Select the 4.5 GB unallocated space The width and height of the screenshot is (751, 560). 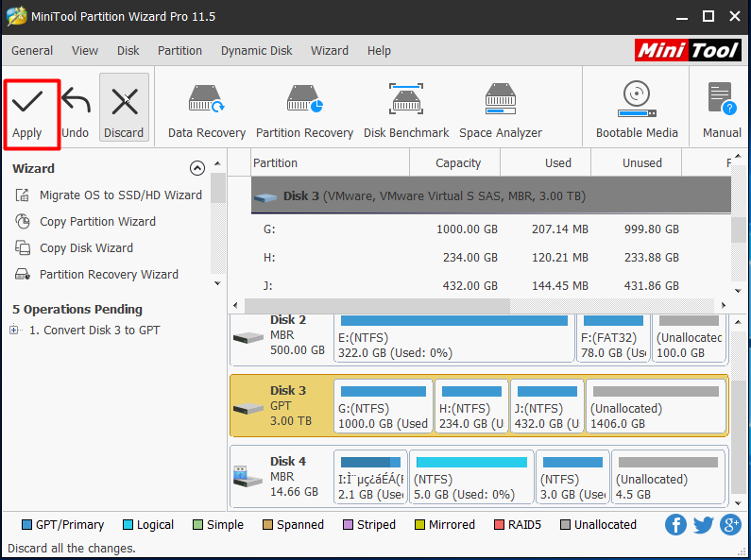[x=668, y=477]
